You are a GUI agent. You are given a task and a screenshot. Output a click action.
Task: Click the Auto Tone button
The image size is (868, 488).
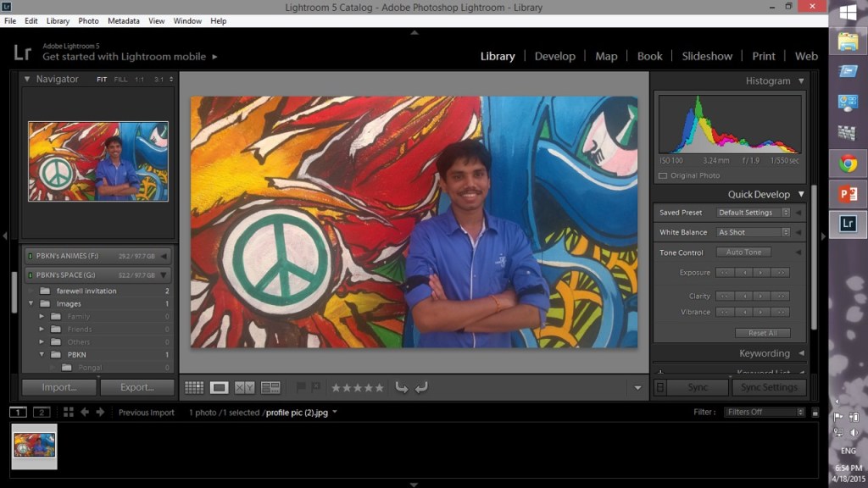[743, 252]
